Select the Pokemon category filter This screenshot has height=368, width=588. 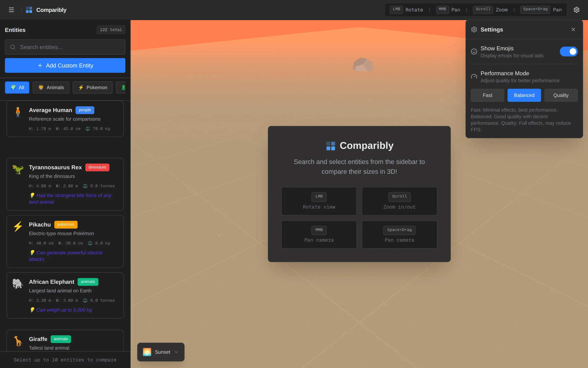coord(93,88)
